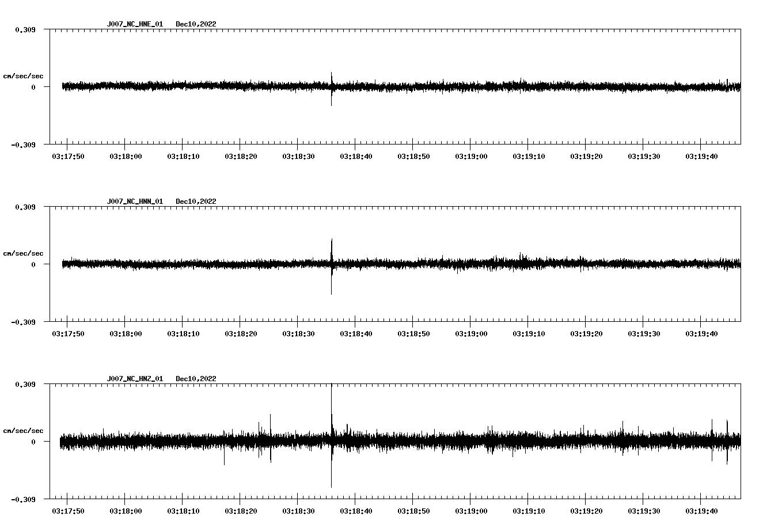Click the cm/sec/sec axis label on HNE plot

click(24, 75)
